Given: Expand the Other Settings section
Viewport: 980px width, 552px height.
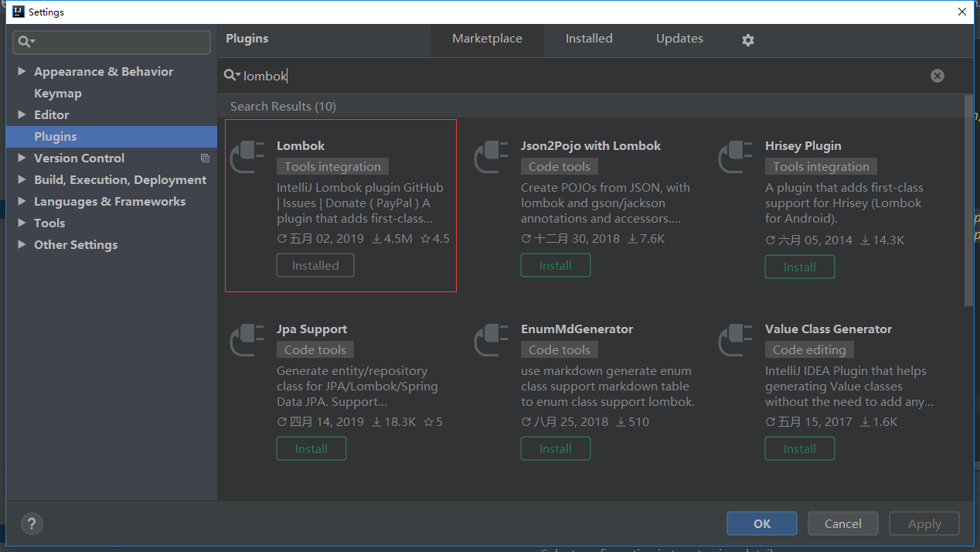Looking at the screenshot, I should (22, 244).
